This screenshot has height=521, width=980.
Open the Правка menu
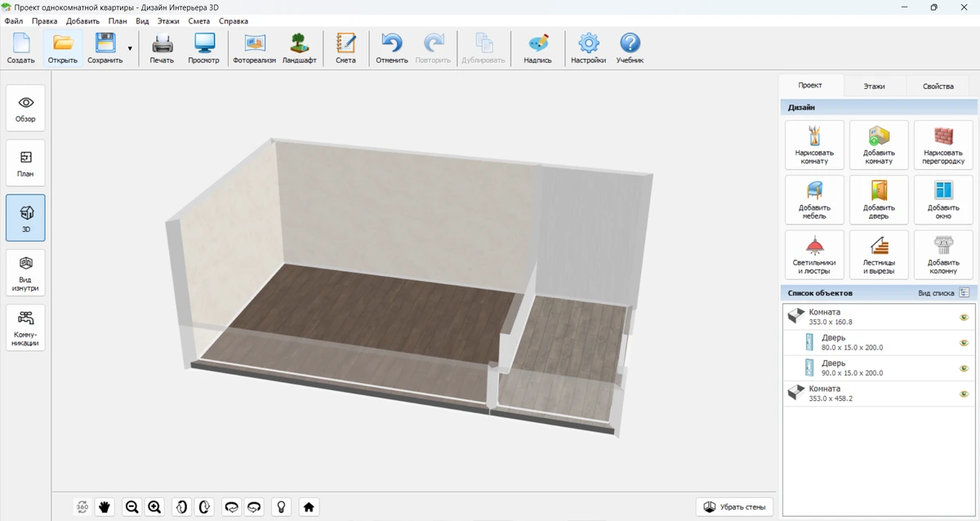click(44, 21)
